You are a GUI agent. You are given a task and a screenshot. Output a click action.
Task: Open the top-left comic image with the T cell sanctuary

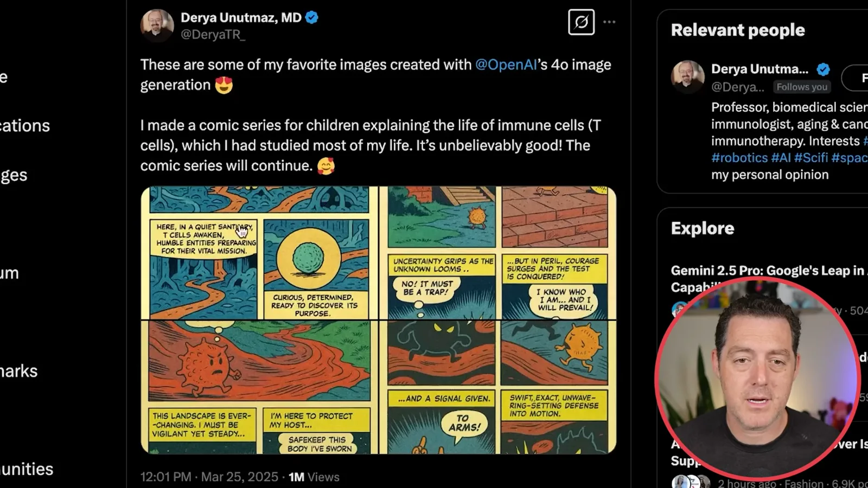coord(259,253)
